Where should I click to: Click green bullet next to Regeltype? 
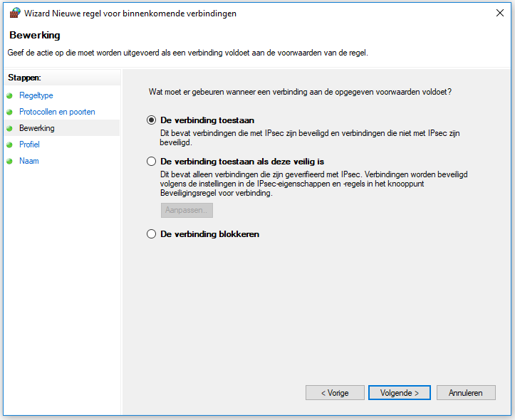click(x=9, y=95)
